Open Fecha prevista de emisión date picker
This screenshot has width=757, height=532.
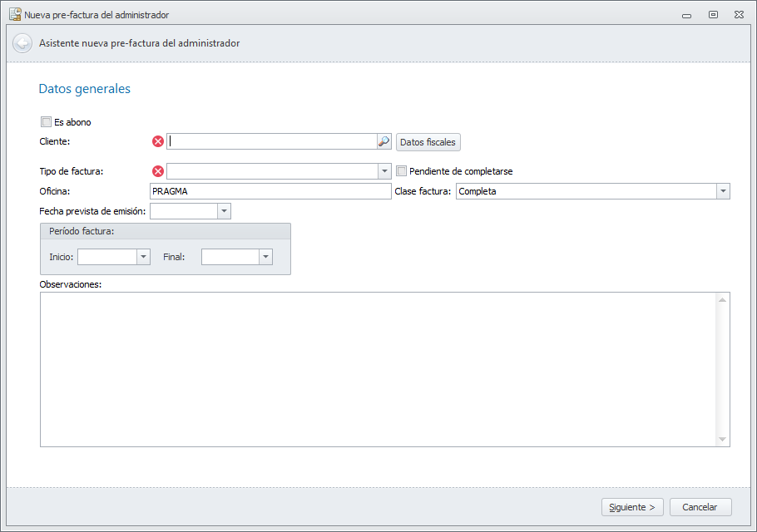(x=224, y=211)
